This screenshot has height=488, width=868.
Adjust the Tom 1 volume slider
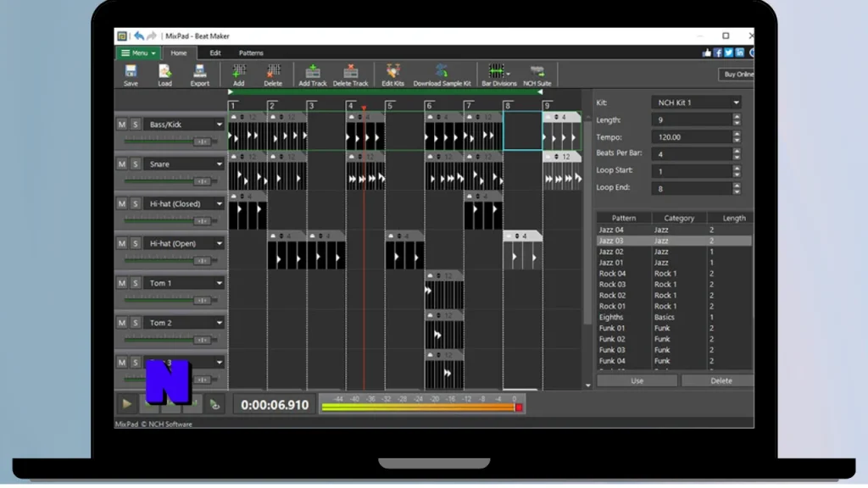coord(202,300)
